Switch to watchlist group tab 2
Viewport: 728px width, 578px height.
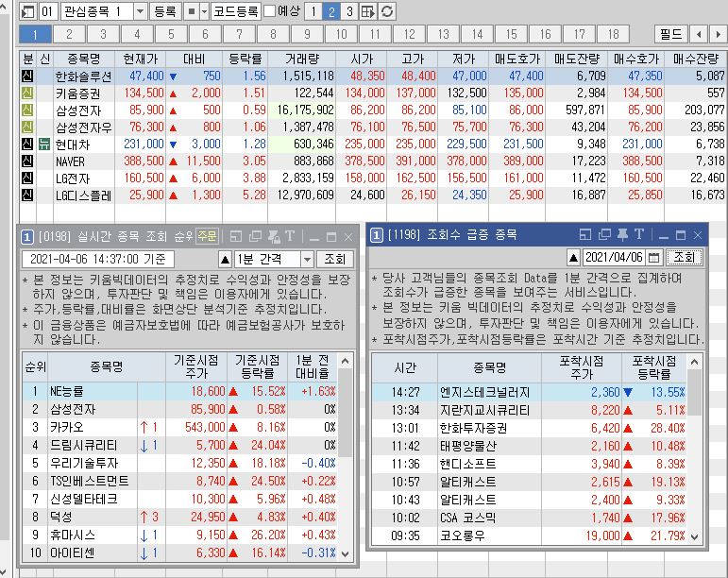(69, 34)
